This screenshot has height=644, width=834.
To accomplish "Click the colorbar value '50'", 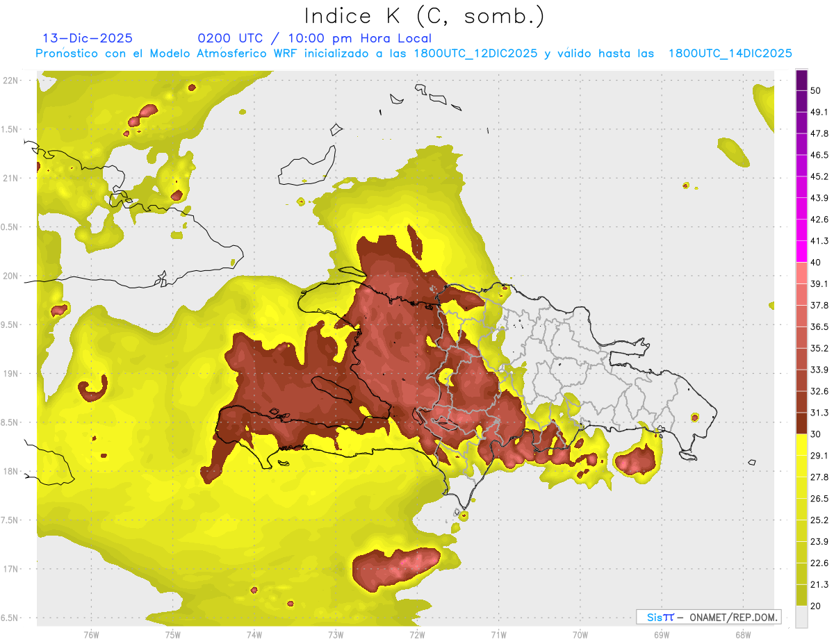I will [x=817, y=90].
